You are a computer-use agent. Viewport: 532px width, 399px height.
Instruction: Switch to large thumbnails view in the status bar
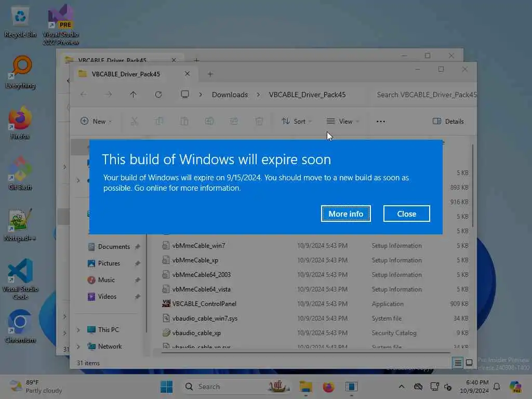(x=469, y=363)
